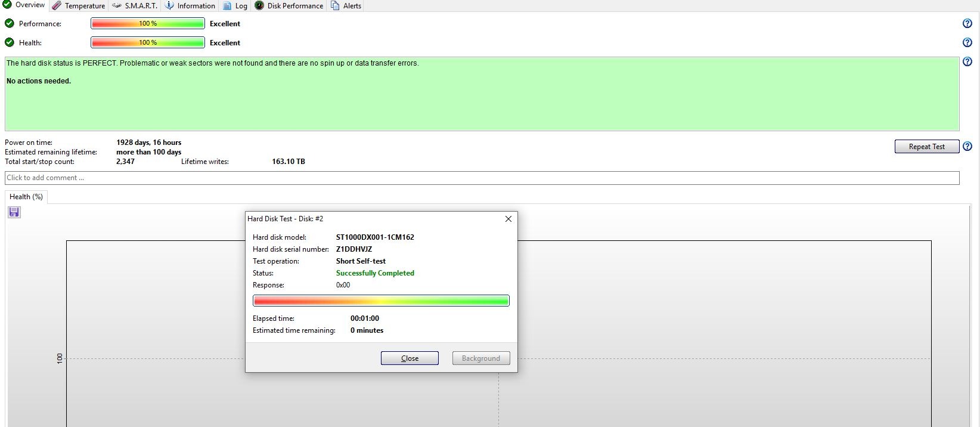
Task: Open the Log tab
Action: [x=235, y=6]
